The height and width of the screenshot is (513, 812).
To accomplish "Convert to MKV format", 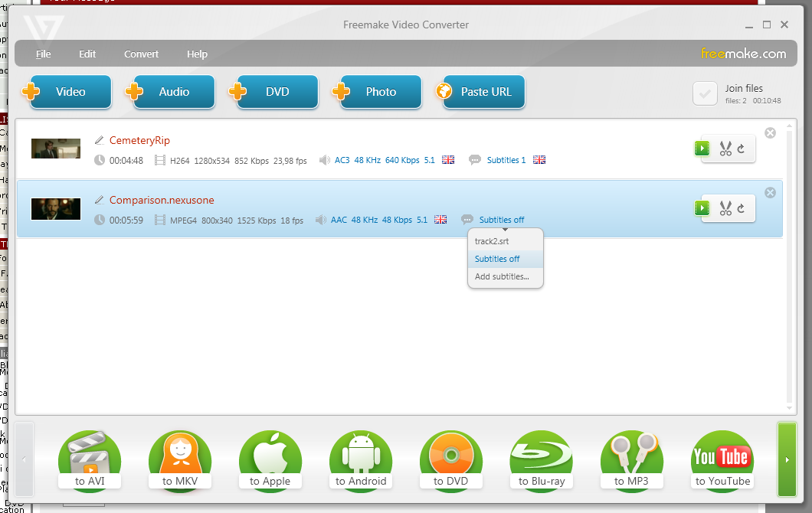I will 180,461.
